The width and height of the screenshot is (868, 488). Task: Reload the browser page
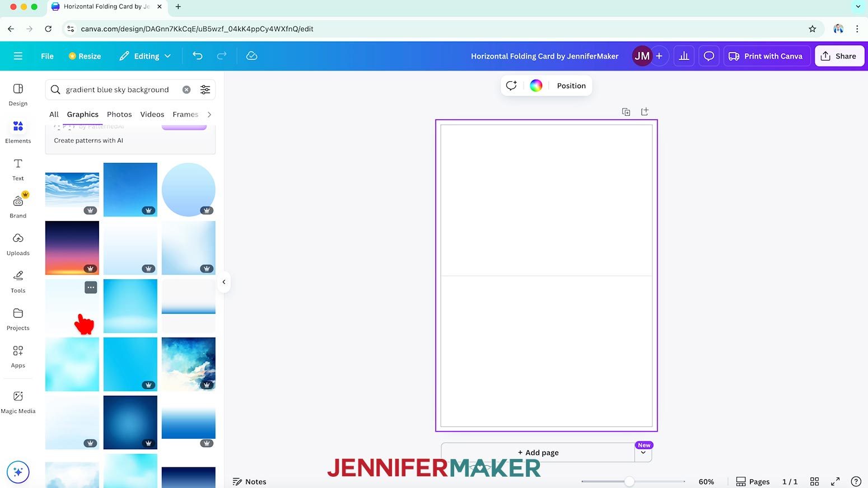(x=48, y=29)
